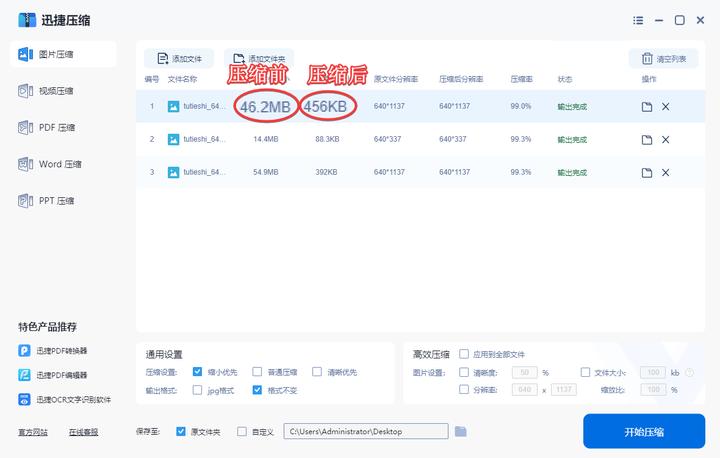
Task: Open output folder for row 3
Action: pyautogui.click(x=647, y=173)
